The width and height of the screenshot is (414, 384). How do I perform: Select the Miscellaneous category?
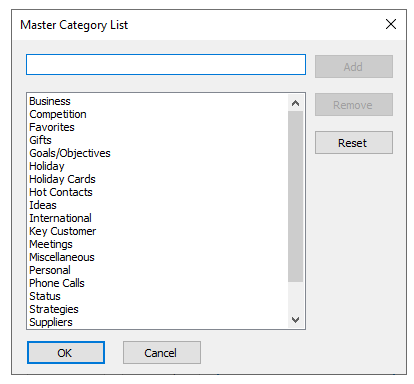(62, 257)
